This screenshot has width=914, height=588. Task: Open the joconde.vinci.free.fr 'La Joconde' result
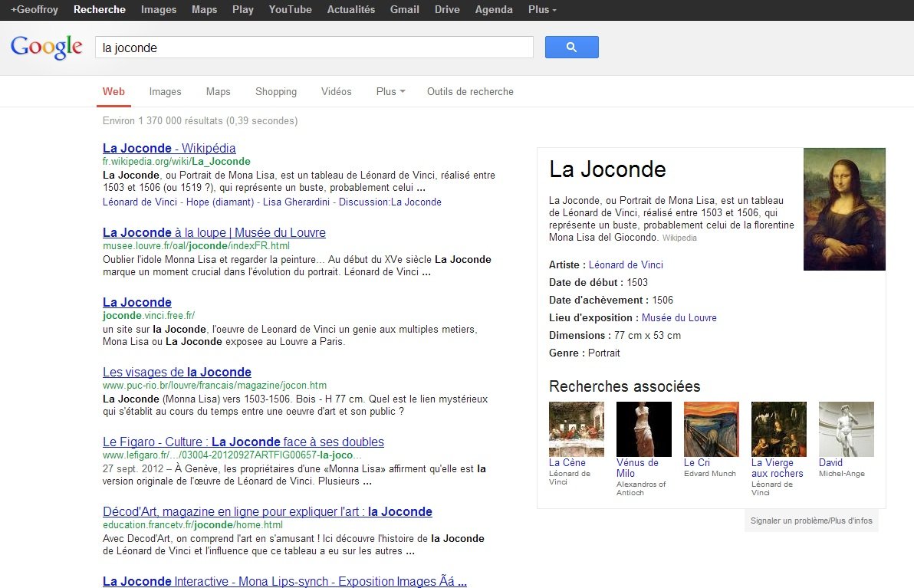[x=137, y=303]
